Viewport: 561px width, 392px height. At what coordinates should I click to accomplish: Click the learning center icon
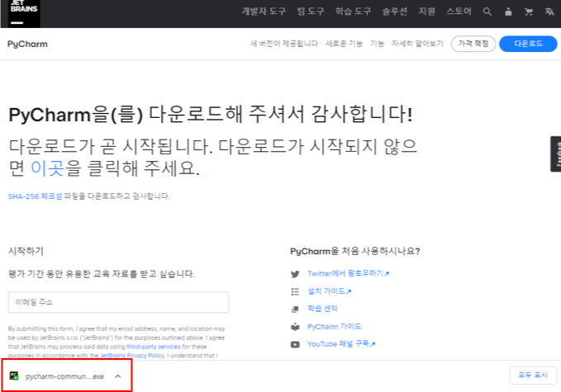295,309
